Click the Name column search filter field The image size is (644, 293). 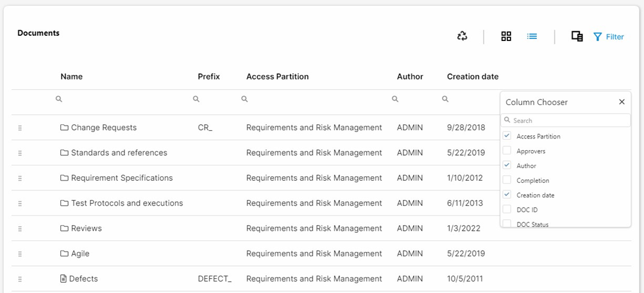pos(122,99)
